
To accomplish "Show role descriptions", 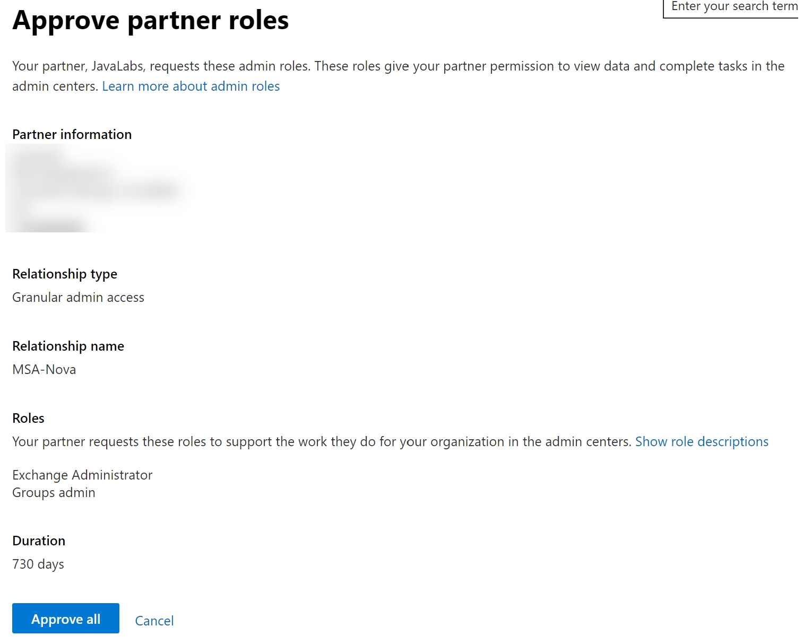I will point(701,442).
